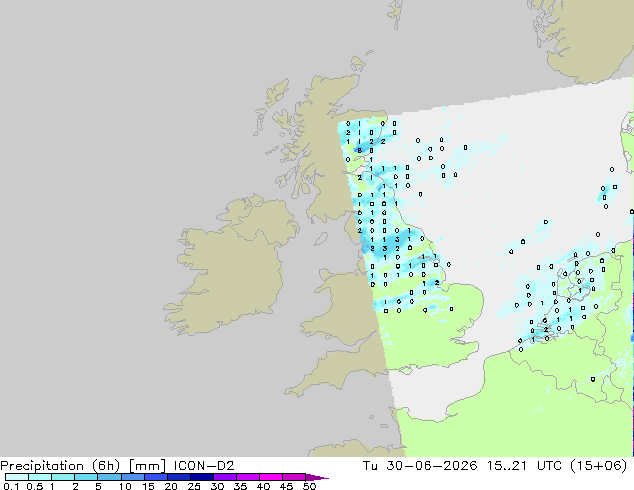Click the magenta 40–45 mm legend swatch
This screenshot has height=490, width=634.
click(271, 477)
